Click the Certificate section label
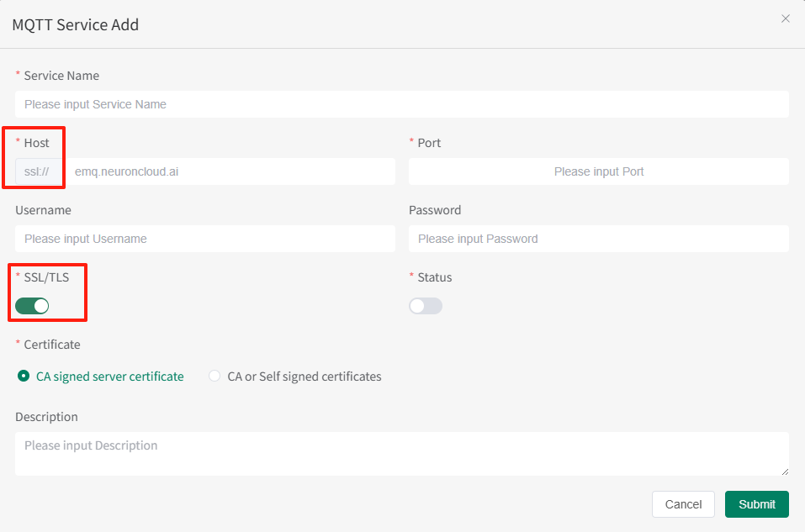805x532 pixels. 51,345
